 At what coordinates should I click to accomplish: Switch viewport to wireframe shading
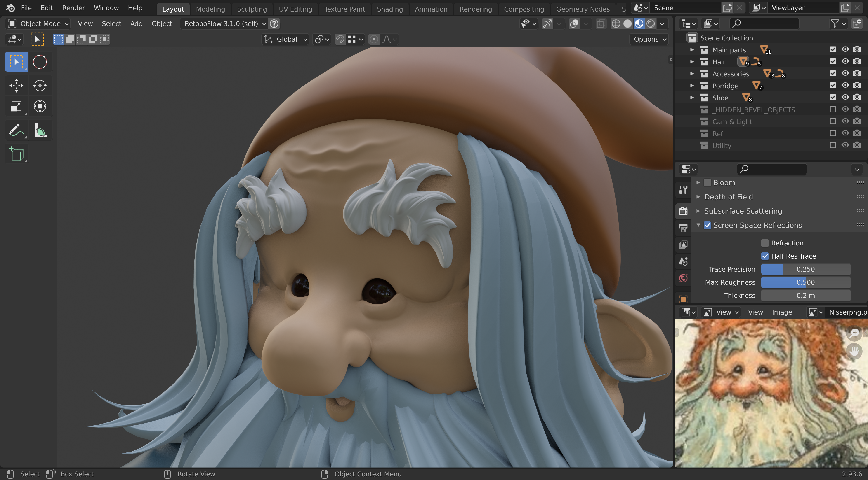[x=616, y=23]
